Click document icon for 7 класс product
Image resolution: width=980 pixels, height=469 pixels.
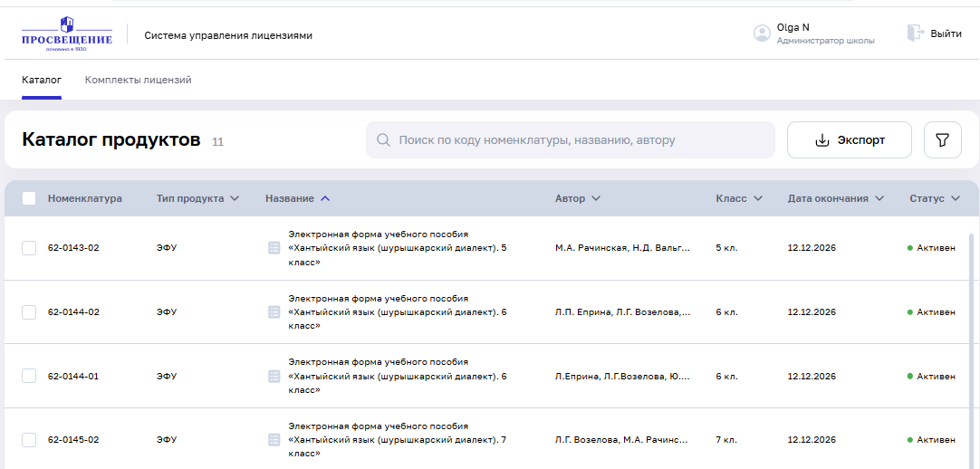click(274, 440)
